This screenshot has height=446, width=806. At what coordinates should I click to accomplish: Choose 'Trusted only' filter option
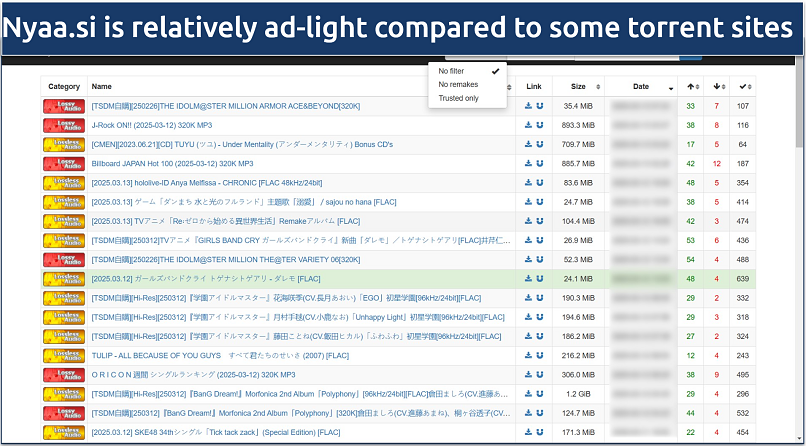pos(467,98)
